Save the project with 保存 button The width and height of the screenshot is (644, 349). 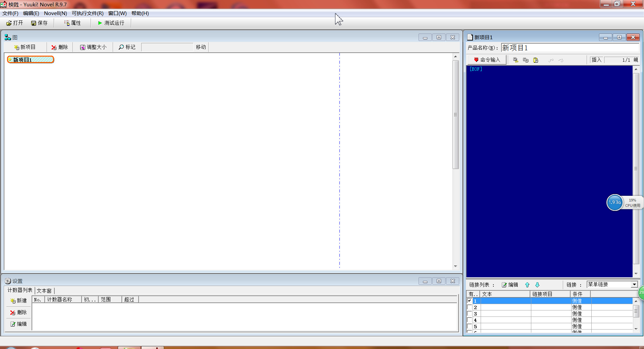coord(39,23)
